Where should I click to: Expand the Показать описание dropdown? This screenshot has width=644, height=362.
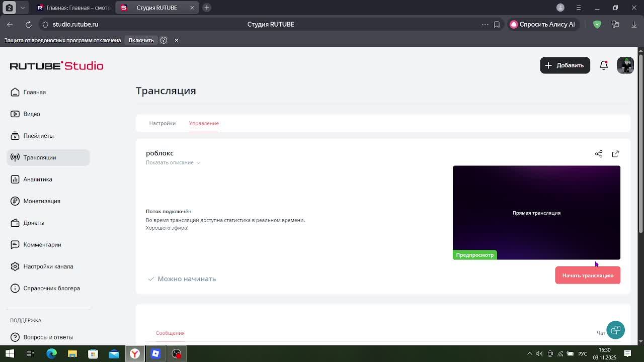(173, 162)
